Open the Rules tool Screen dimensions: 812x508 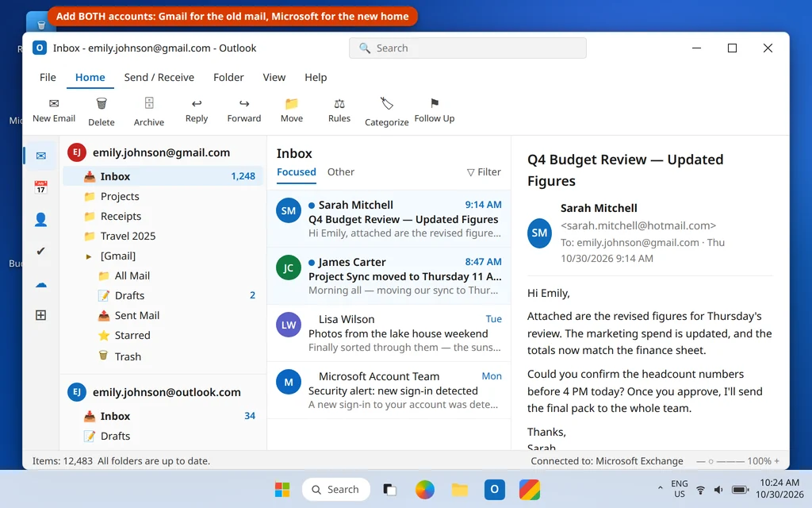click(x=339, y=110)
